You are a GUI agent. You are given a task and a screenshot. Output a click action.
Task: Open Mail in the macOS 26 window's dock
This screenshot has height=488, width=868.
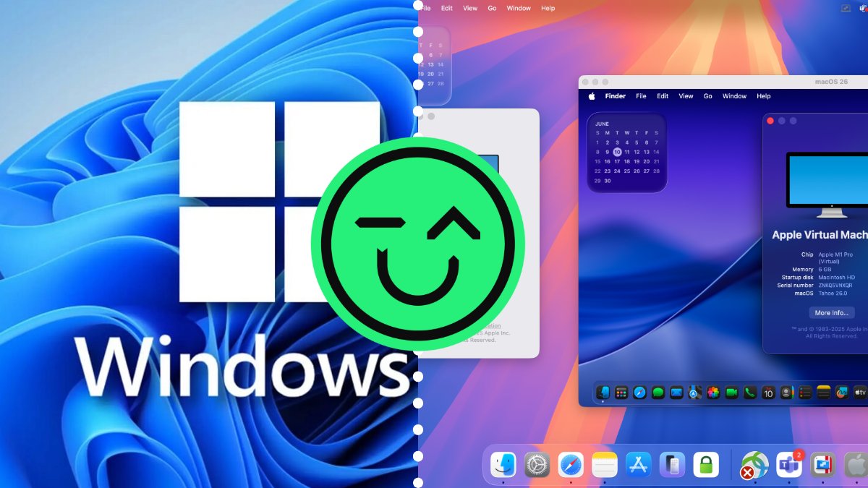click(x=676, y=393)
